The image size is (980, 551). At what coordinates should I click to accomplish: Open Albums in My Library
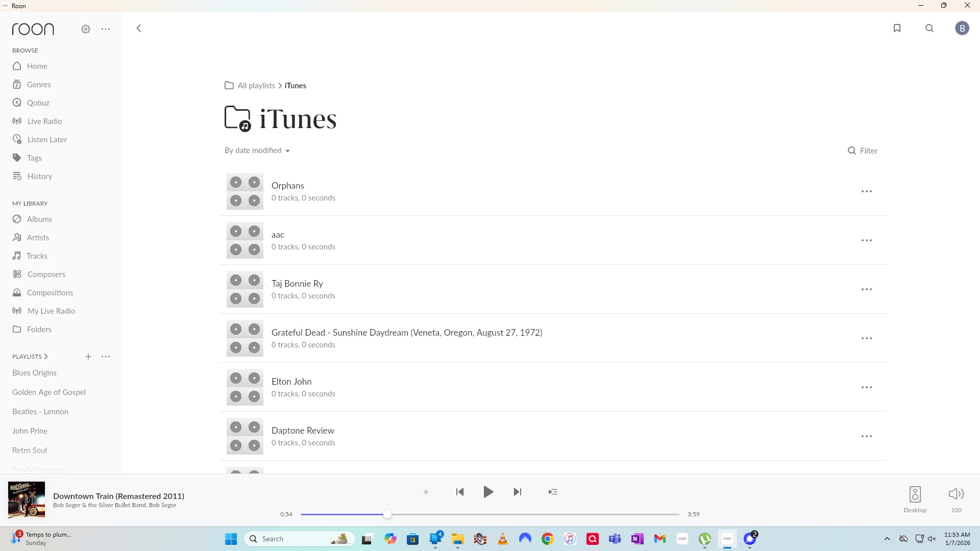[39, 219]
